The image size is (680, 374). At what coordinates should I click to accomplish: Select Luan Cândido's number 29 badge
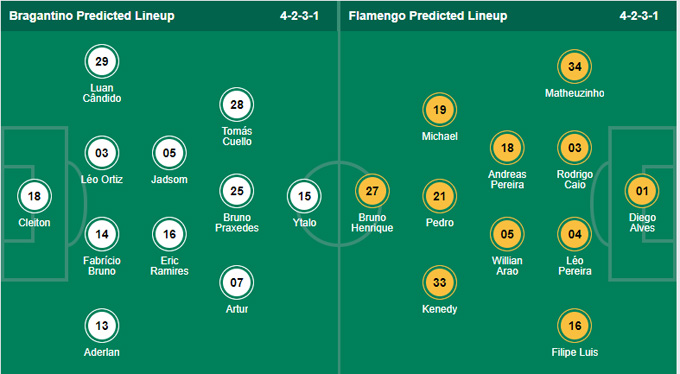[x=102, y=62]
